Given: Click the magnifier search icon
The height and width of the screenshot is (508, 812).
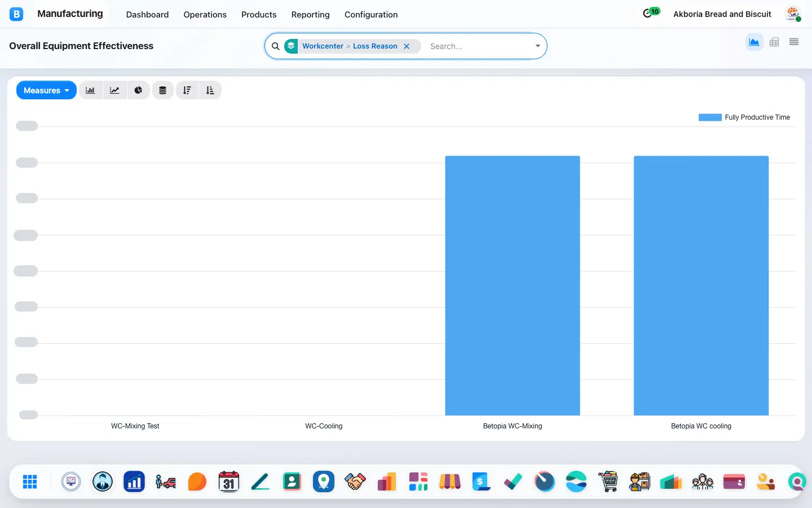Looking at the screenshot, I should (276, 46).
